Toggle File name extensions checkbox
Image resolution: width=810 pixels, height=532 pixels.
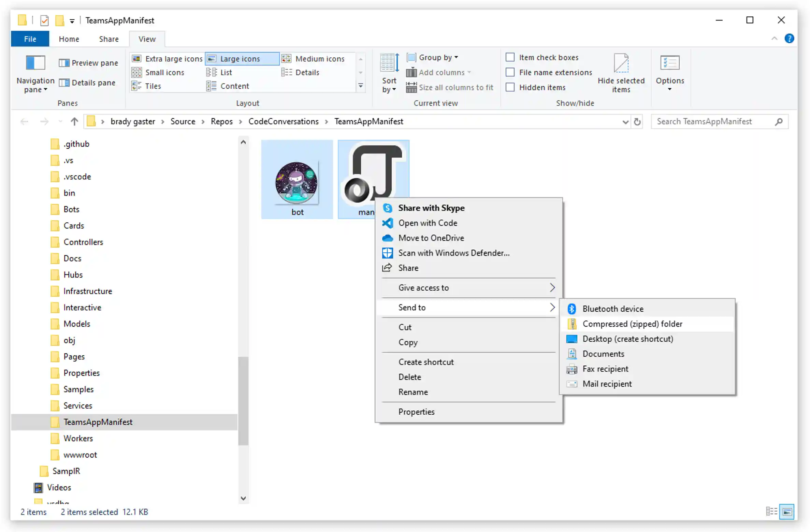[x=510, y=72]
